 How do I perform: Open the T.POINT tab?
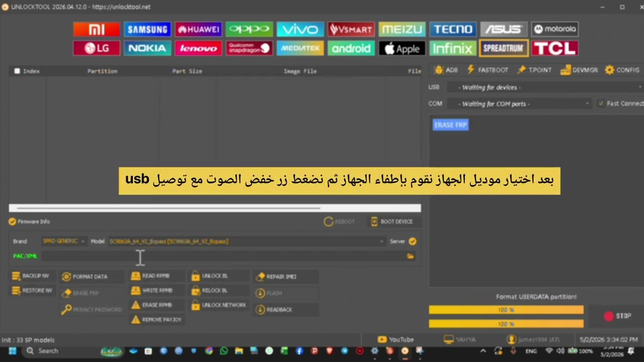click(x=535, y=70)
